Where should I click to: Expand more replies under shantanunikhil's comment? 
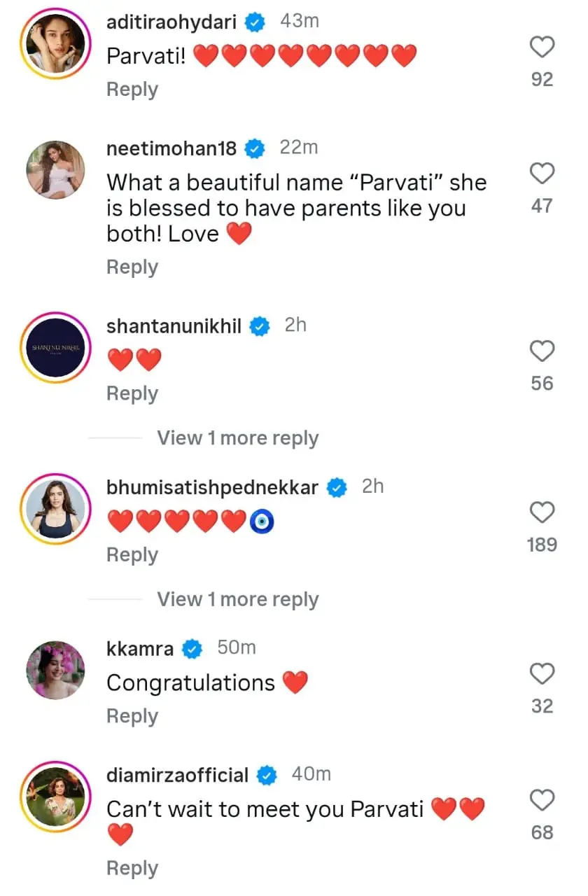[237, 438]
